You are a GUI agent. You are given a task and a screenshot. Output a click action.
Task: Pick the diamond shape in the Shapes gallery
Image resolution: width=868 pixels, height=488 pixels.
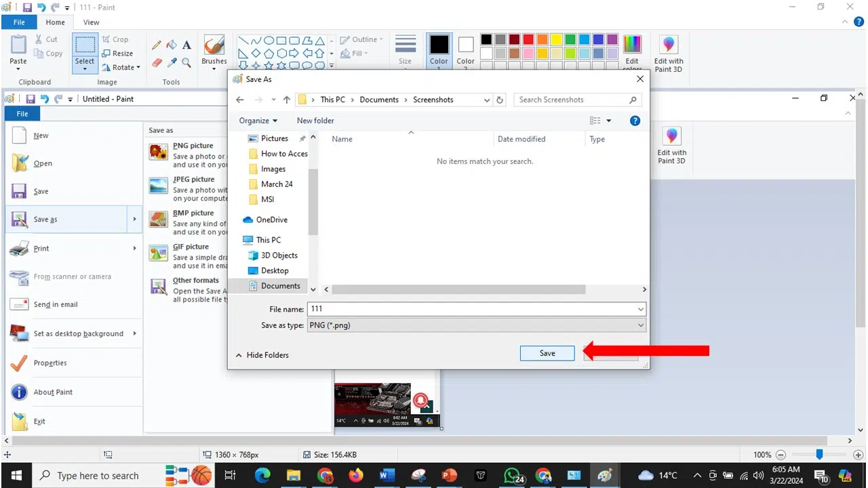tap(256, 53)
